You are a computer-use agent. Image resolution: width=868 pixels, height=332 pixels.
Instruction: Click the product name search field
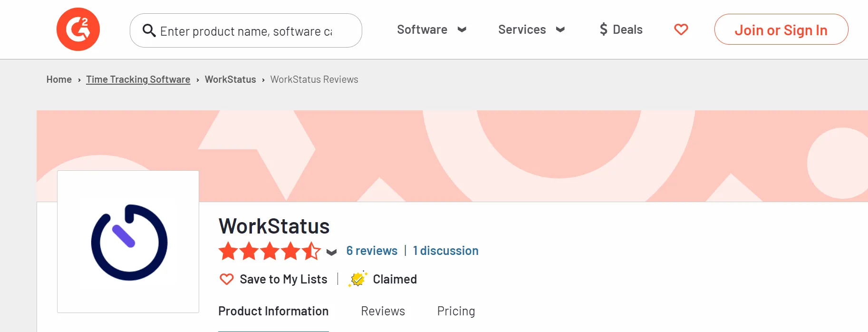246,30
